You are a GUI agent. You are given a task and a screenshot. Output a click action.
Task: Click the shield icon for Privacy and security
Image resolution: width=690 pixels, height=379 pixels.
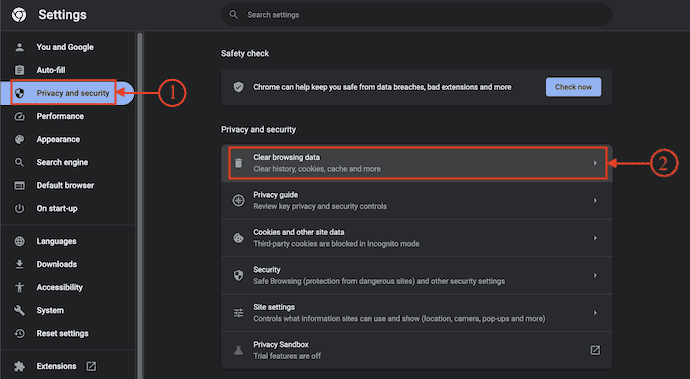pos(19,93)
